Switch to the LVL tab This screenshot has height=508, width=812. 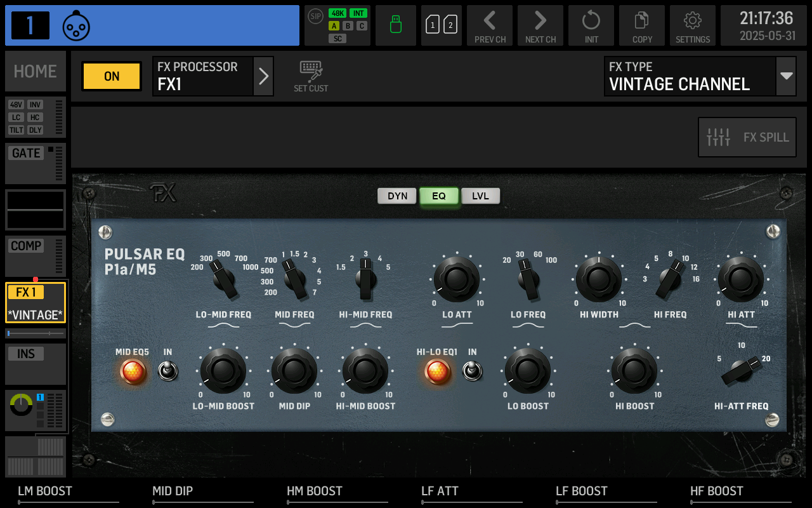(480, 196)
